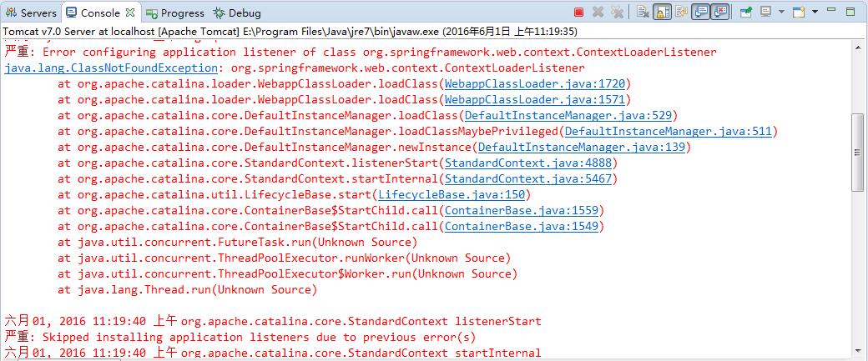The height and width of the screenshot is (361, 868).
Task: Click the 'ThreadPoolExecutor$Worker.run(Unknown Source)' line
Action: click(287, 273)
